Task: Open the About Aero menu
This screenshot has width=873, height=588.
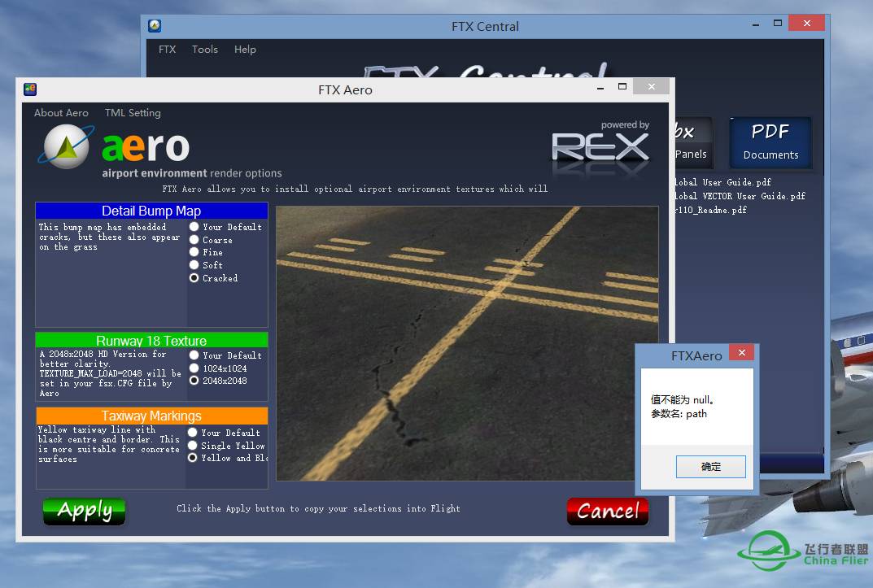Action: coord(61,113)
